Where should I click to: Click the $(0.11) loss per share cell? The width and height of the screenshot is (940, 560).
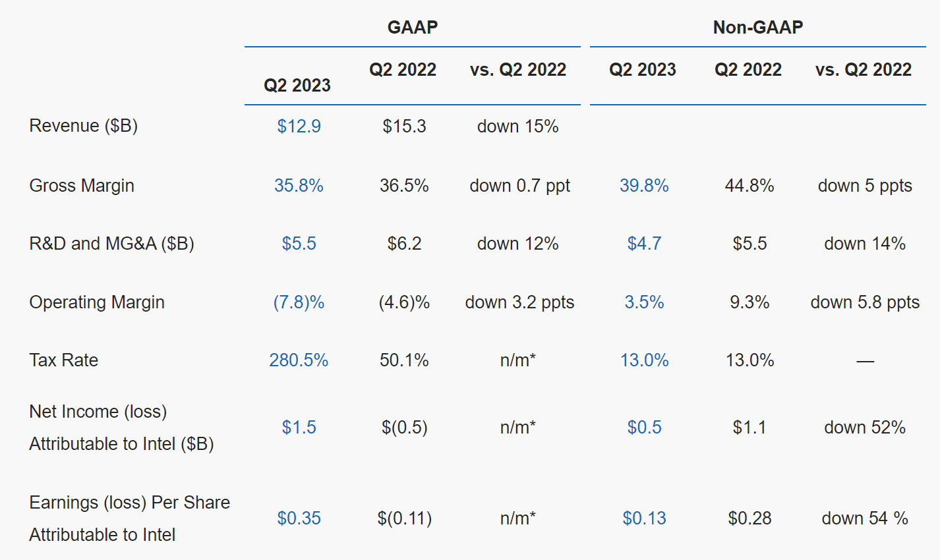[404, 518]
